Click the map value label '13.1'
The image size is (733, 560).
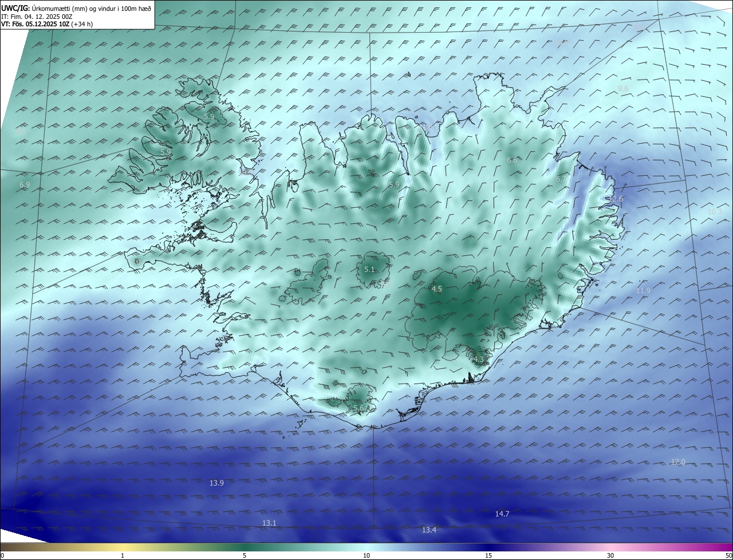[269, 523]
